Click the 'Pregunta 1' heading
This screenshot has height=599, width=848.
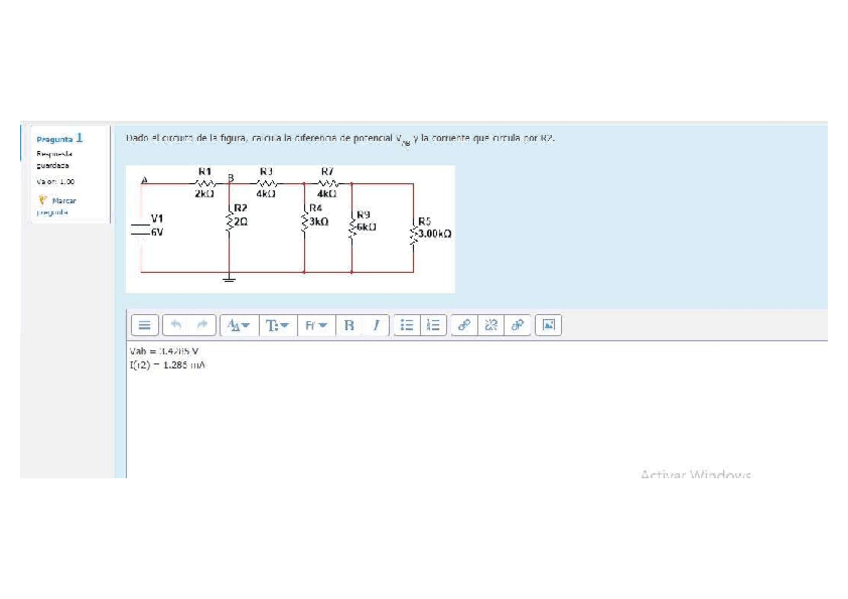(59, 138)
